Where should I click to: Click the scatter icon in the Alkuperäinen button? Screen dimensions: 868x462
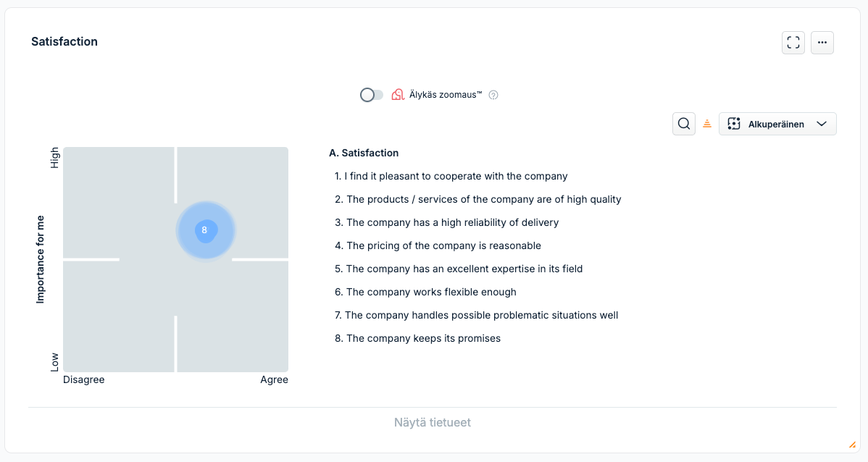[734, 124]
